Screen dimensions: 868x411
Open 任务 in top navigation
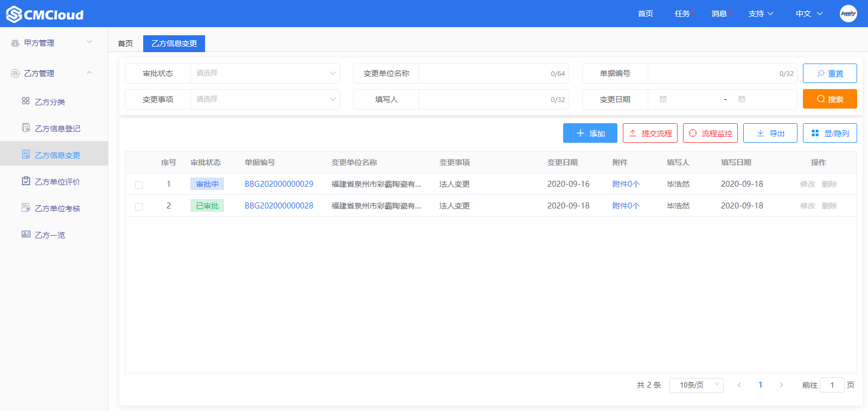click(682, 14)
